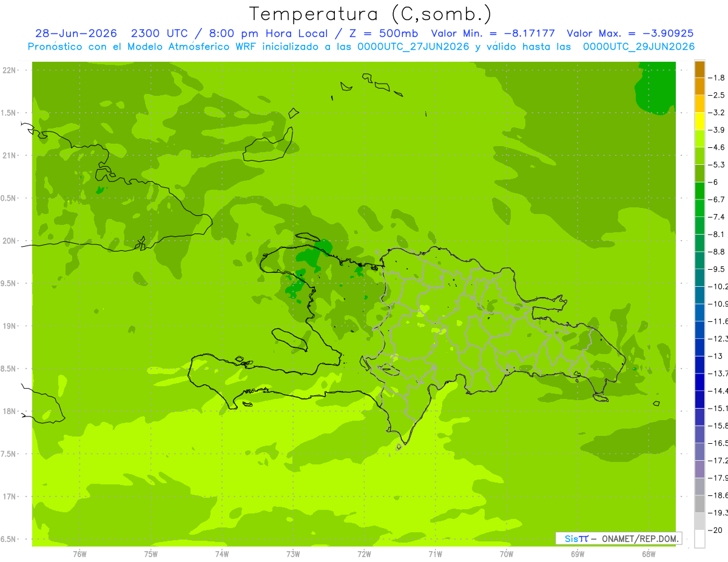This screenshot has height=562, width=728.
Task: Click the '-6' legend value
Action: point(715,182)
